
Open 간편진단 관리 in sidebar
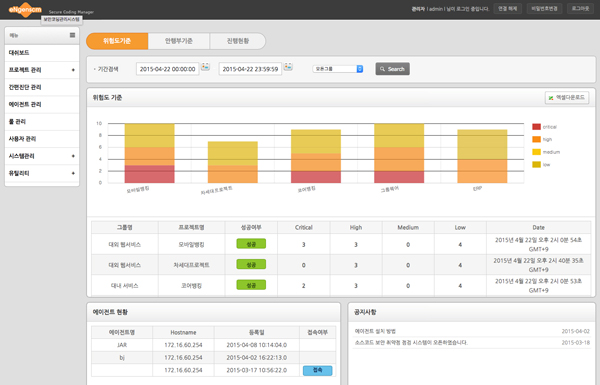42,87
